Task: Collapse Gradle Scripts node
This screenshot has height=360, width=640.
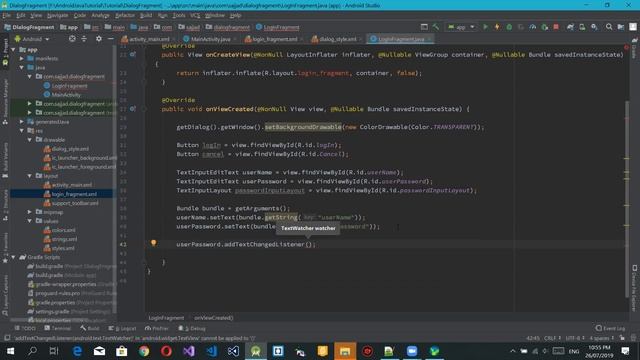Action: [x=13, y=257]
